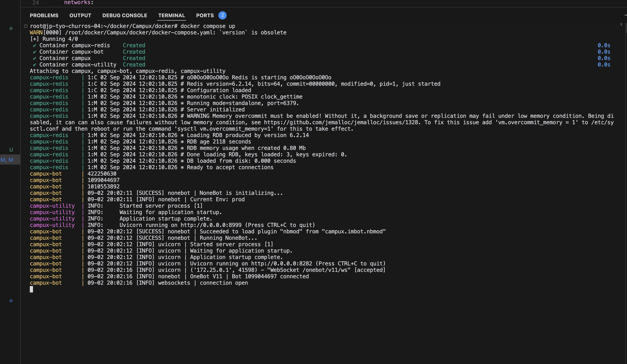Screen dimensions: 627x364
Task: Click the blue dot in left sidebar
Action: pyautogui.click(x=11, y=301)
